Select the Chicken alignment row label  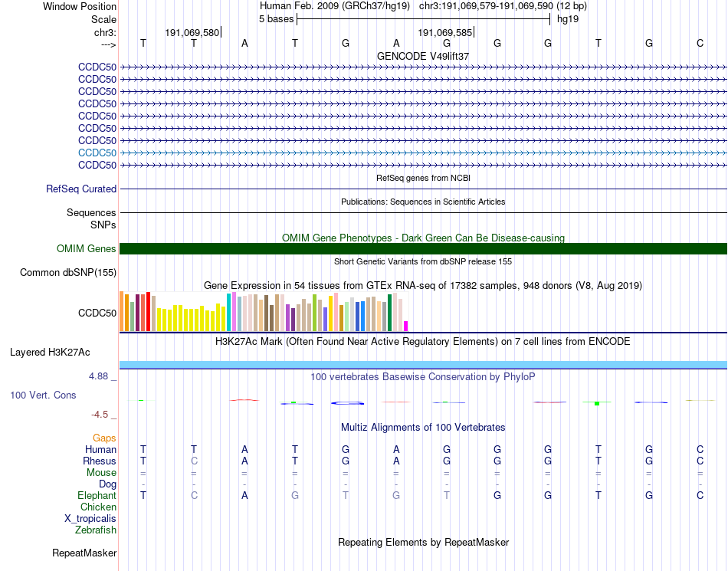(x=98, y=507)
